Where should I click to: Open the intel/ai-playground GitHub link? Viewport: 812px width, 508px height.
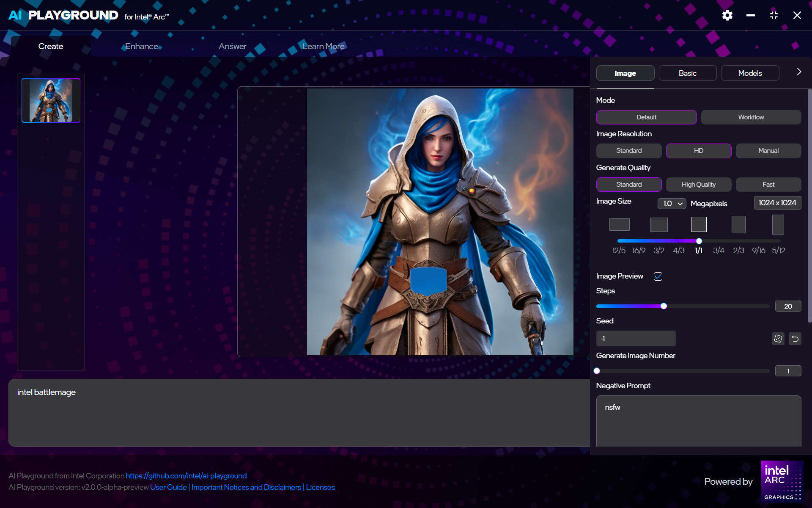click(x=186, y=476)
